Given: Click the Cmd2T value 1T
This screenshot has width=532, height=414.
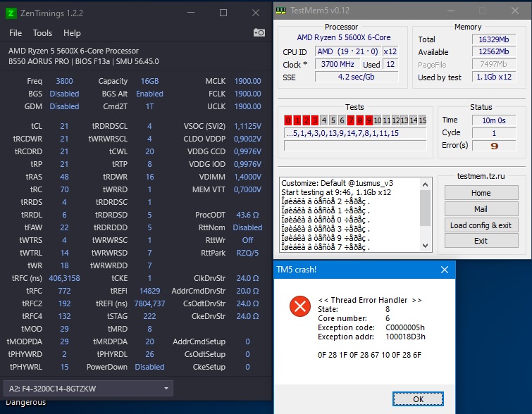Looking at the screenshot, I should click(149, 106).
